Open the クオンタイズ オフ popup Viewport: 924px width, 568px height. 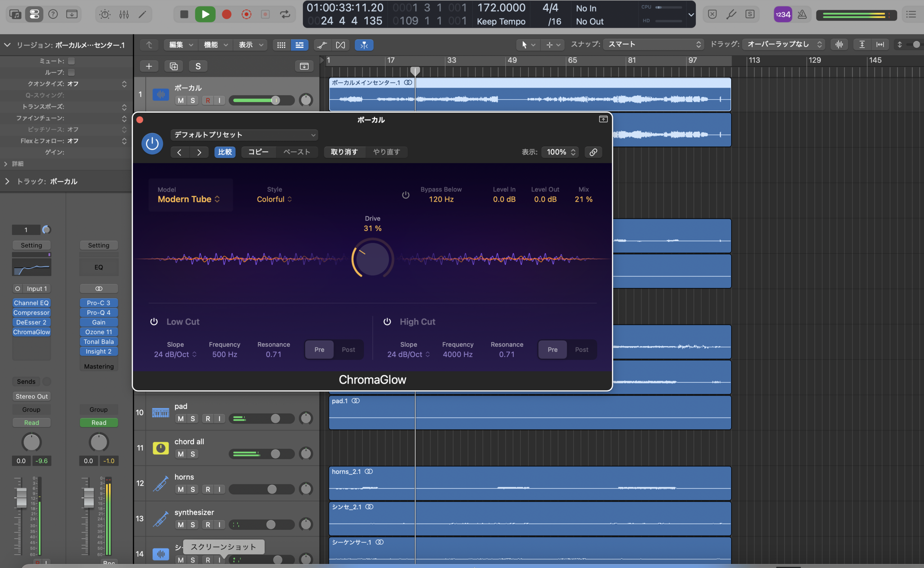pos(97,84)
